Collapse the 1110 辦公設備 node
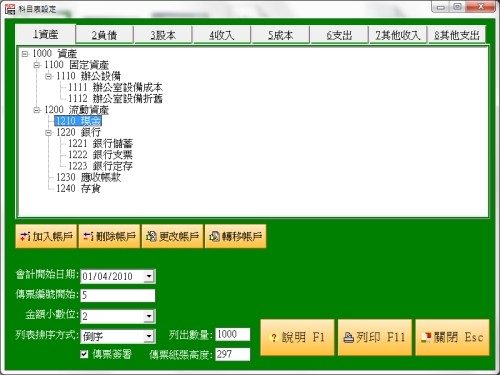The height and width of the screenshot is (375, 500). pos(49,76)
